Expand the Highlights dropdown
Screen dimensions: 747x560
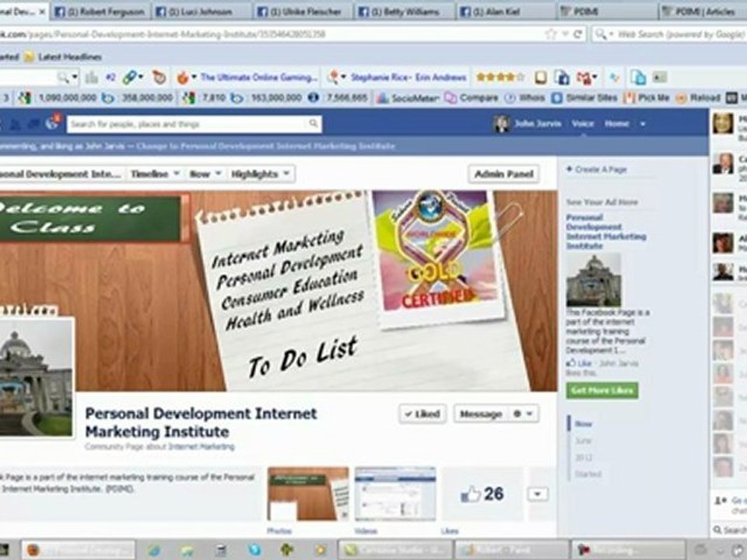260,173
